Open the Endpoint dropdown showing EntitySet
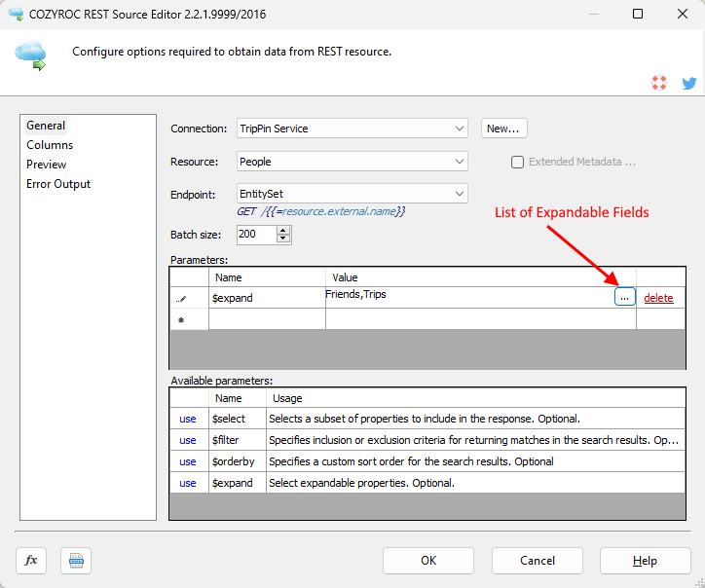 (x=352, y=194)
